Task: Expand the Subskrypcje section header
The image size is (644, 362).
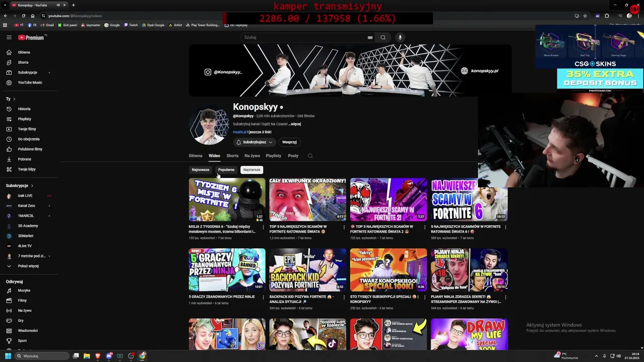Action: coord(20,186)
